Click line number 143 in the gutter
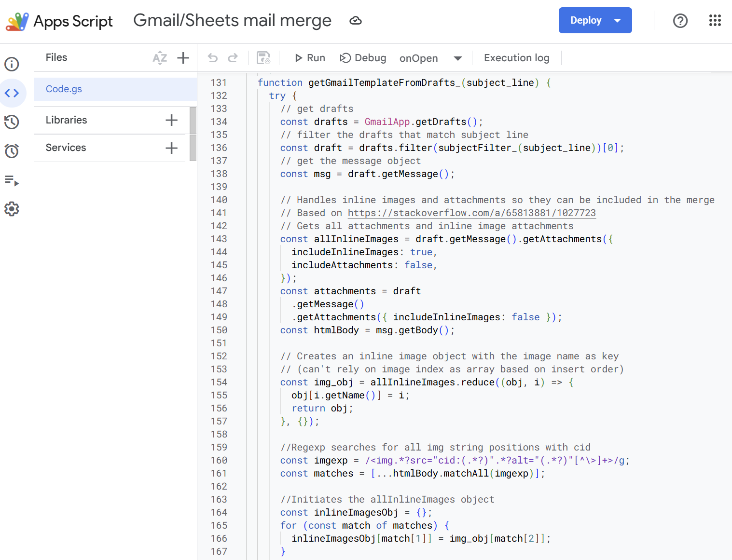Screen dimensions: 732x560 click(x=219, y=239)
